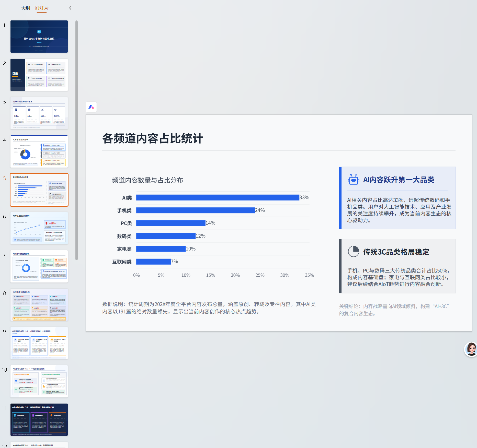Open the avatar assistant at right edge
477x448 pixels.
[471, 349]
